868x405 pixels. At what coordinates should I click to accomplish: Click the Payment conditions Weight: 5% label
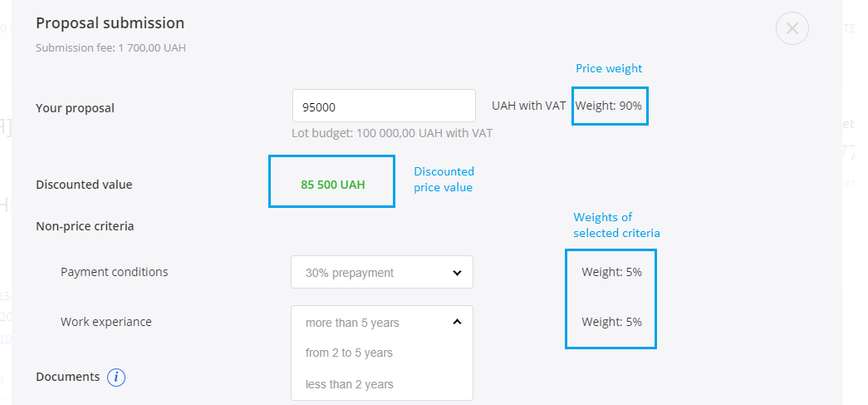coord(611,272)
